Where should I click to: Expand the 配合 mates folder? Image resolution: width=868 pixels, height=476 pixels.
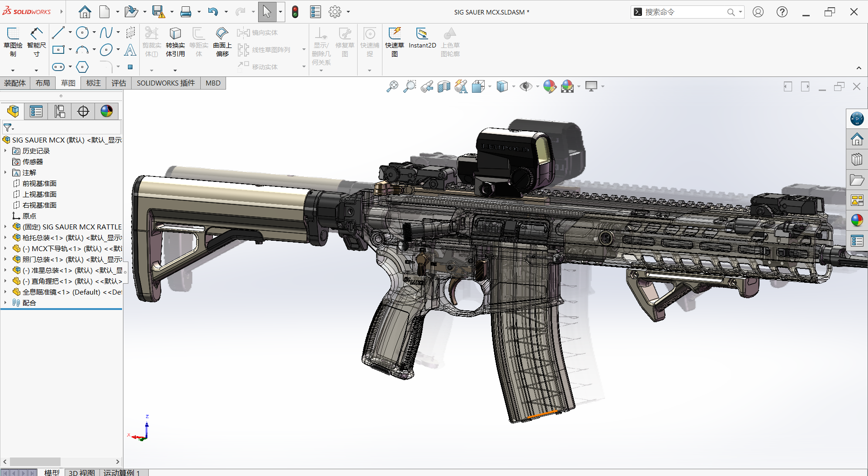(x=5, y=303)
